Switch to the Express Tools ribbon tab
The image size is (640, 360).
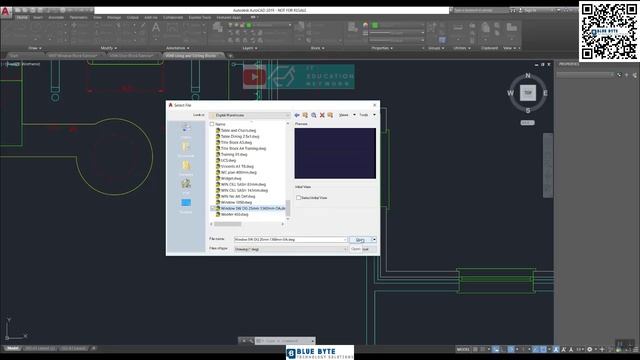[200, 18]
